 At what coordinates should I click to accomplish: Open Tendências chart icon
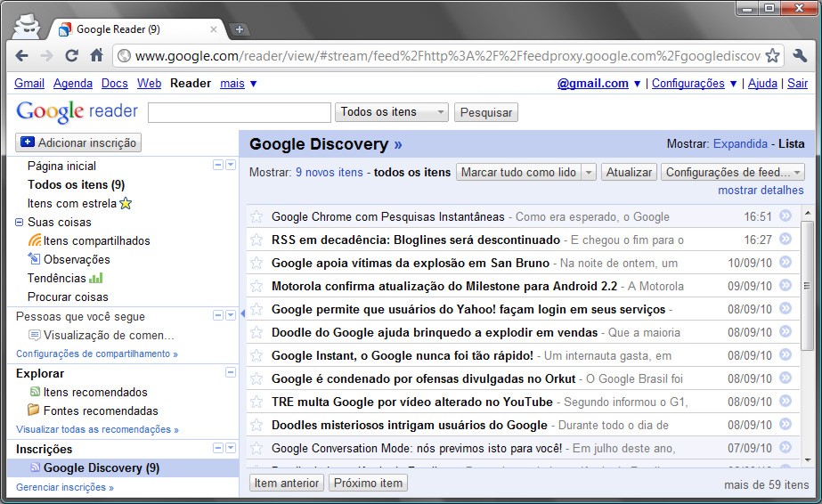[96, 277]
